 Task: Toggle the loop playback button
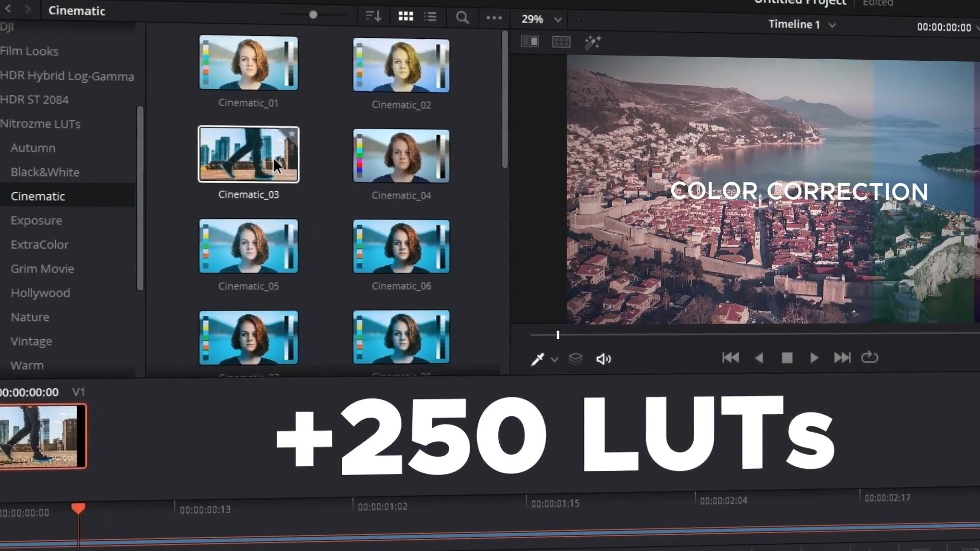pyautogui.click(x=869, y=358)
